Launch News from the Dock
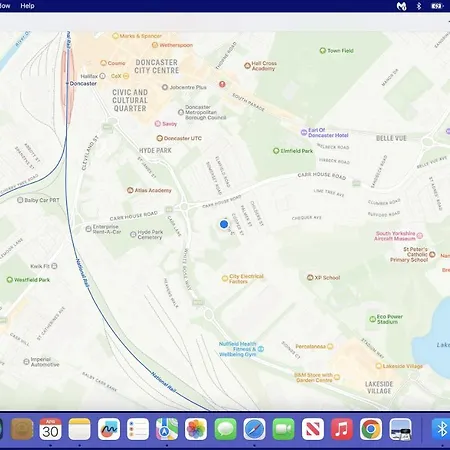The width and height of the screenshot is (450, 450). coord(313,429)
